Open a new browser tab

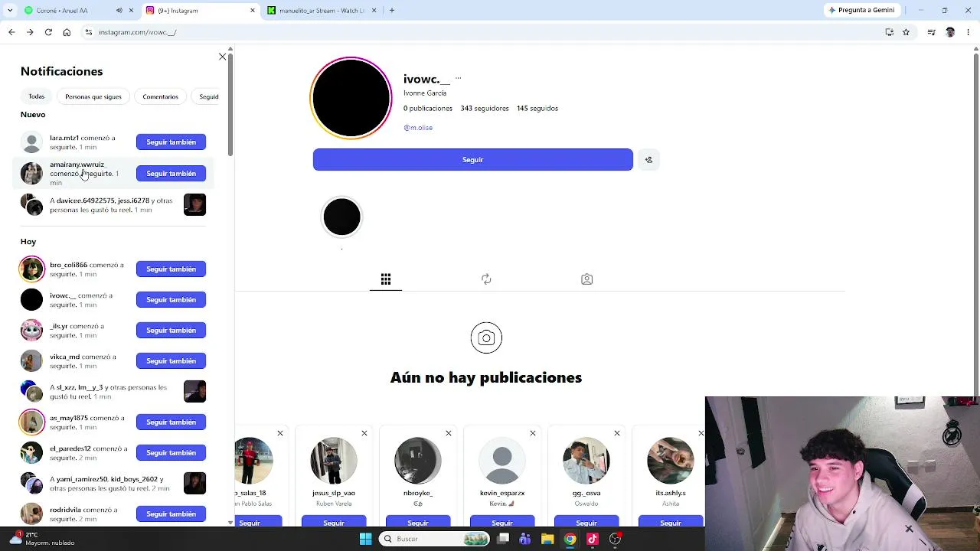point(392,11)
